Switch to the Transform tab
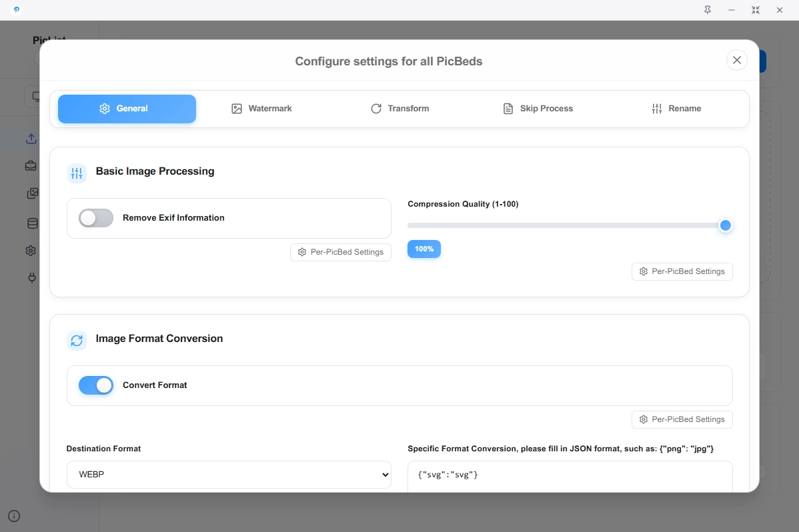The height and width of the screenshot is (532, 799). (399, 109)
